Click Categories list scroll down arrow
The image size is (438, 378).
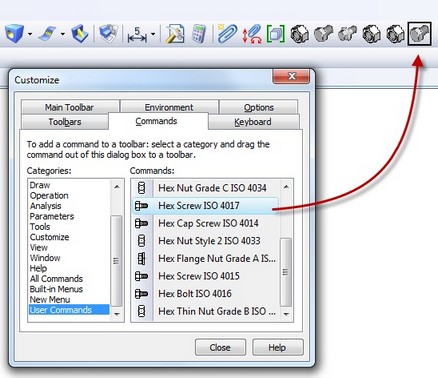pos(117,314)
